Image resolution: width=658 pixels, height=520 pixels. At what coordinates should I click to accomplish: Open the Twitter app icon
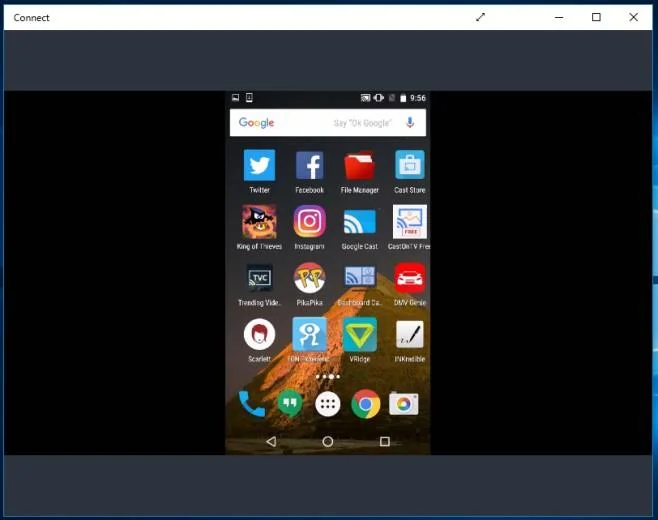tap(259, 165)
